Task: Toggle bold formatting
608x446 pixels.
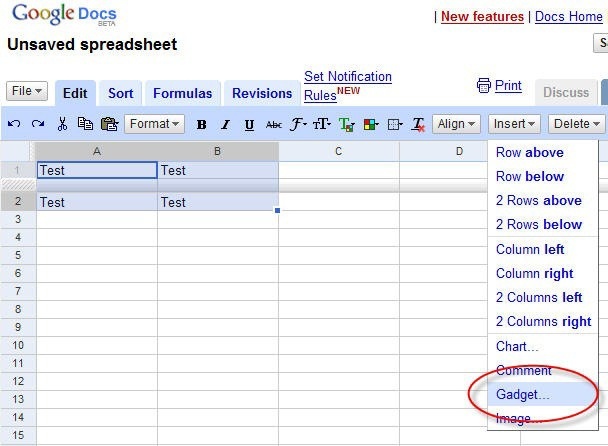Action: point(201,125)
